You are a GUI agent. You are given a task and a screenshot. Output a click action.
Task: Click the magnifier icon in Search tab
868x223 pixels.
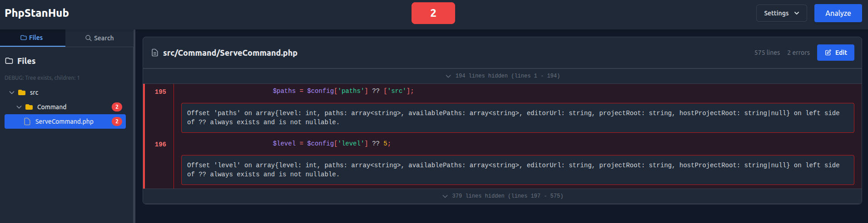(89, 38)
